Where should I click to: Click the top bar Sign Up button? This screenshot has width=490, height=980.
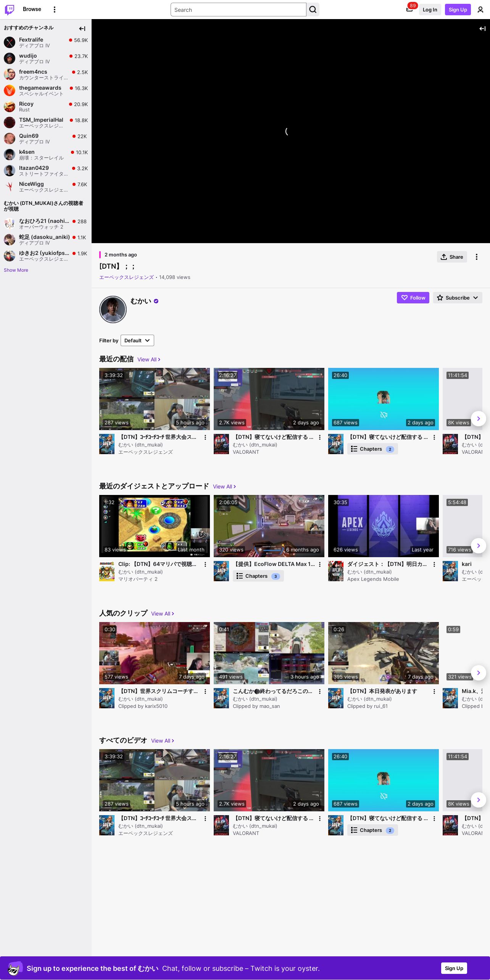[458, 10]
